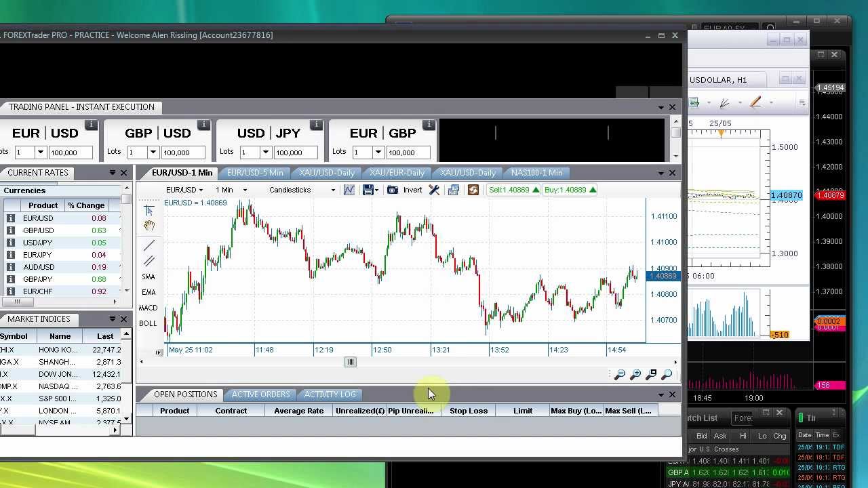
Task: Open the chart indicators icon in toolbar
Action: (349, 190)
